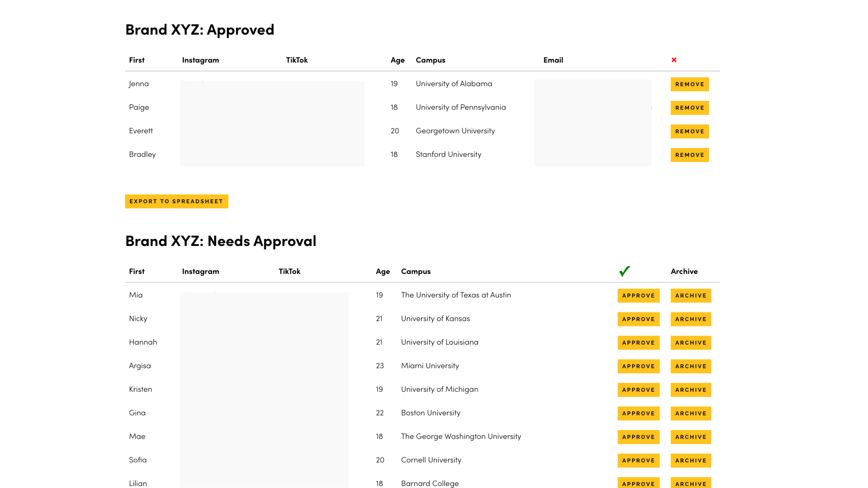Viewport: 868px width, 488px height.
Task: Click the name Argisa
Action: [x=140, y=366]
